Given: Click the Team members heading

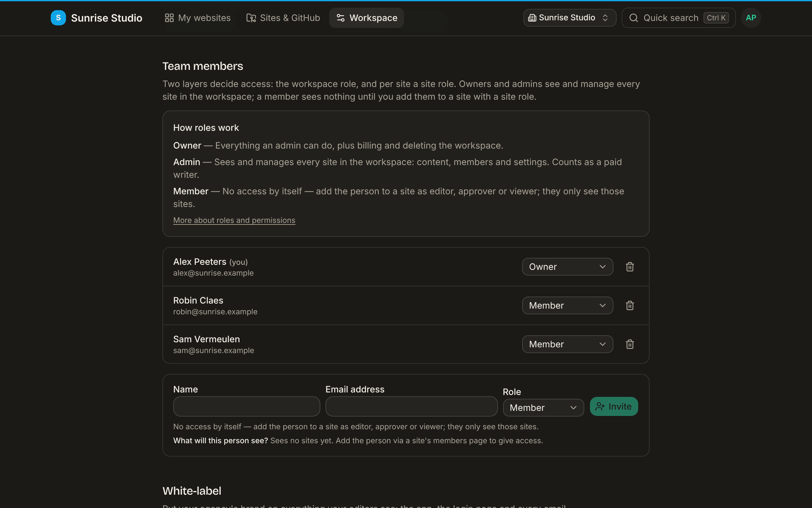Looking at the screenshot, I should click(203, 66).
